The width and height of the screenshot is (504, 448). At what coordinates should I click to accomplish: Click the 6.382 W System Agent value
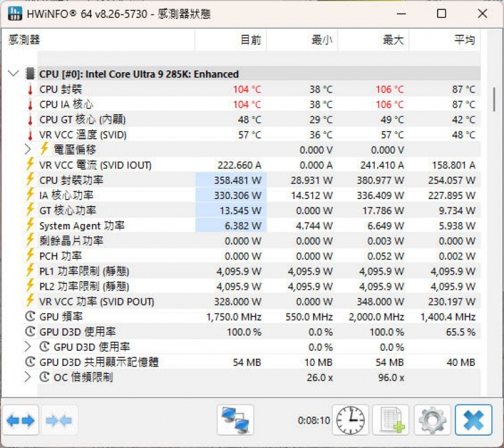coord(243,225)
